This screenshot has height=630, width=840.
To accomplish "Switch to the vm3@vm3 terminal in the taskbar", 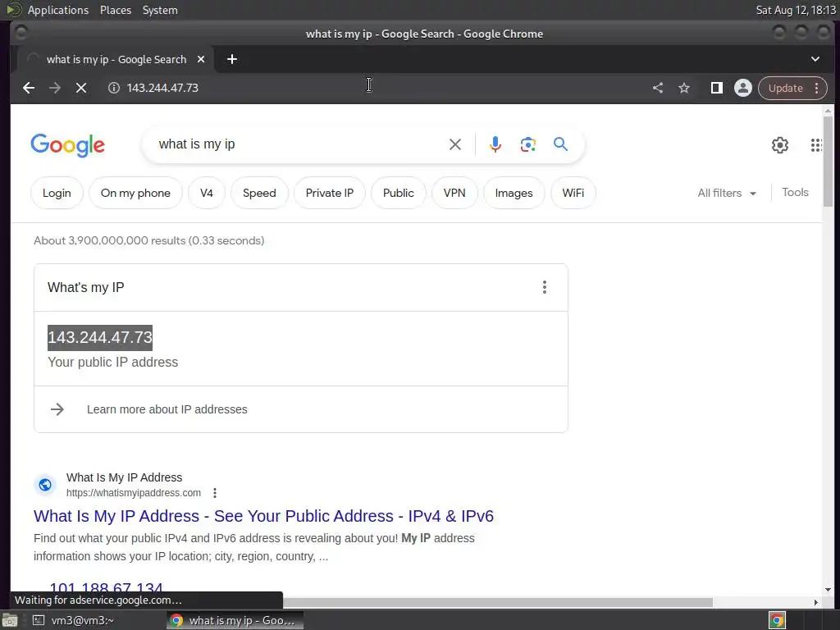I will pos(74,620).
